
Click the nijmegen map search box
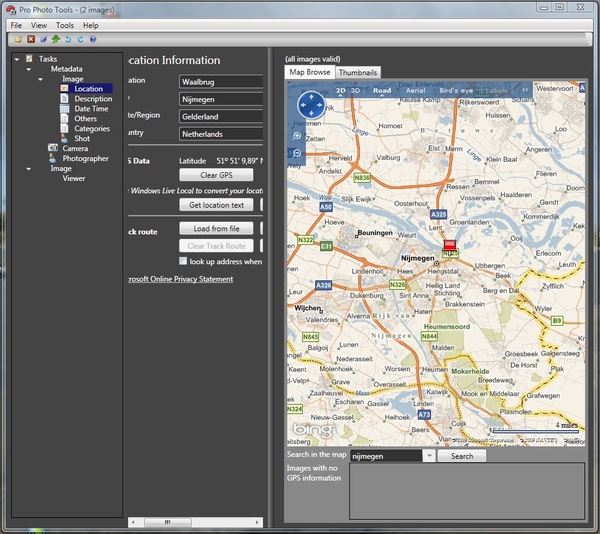click(x=386, y=456)
